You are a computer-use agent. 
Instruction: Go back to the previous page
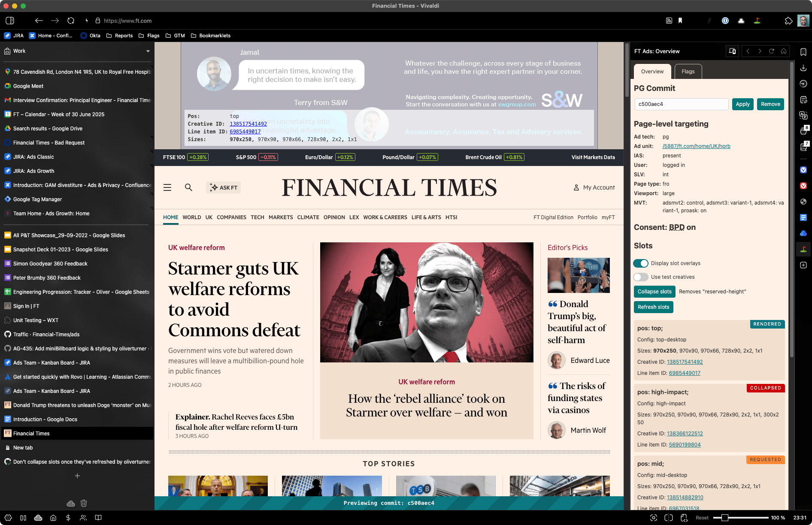[39, 21]
